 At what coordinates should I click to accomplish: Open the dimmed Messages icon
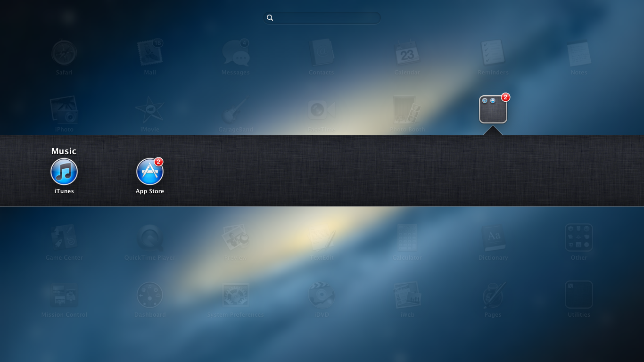[236, 52]
